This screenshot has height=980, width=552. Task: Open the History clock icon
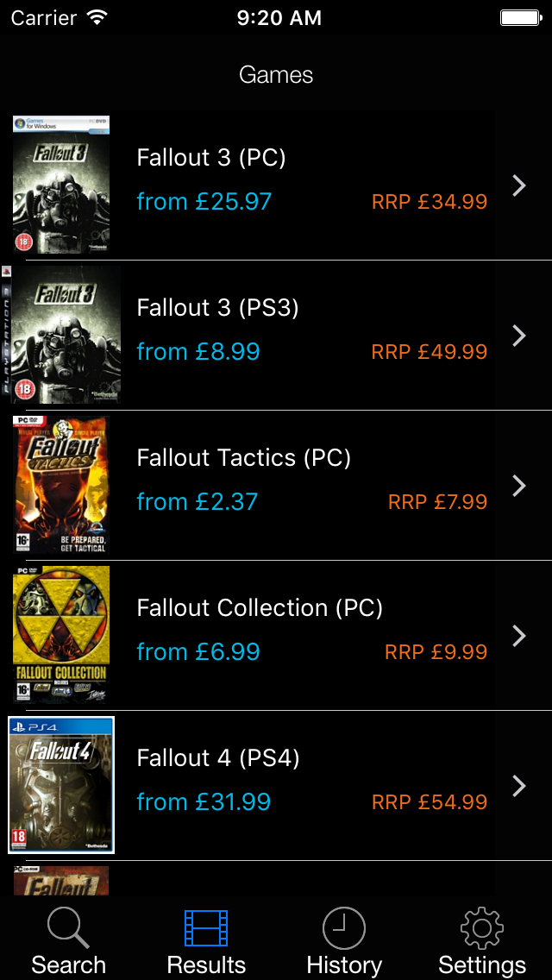tap(344, 927)
